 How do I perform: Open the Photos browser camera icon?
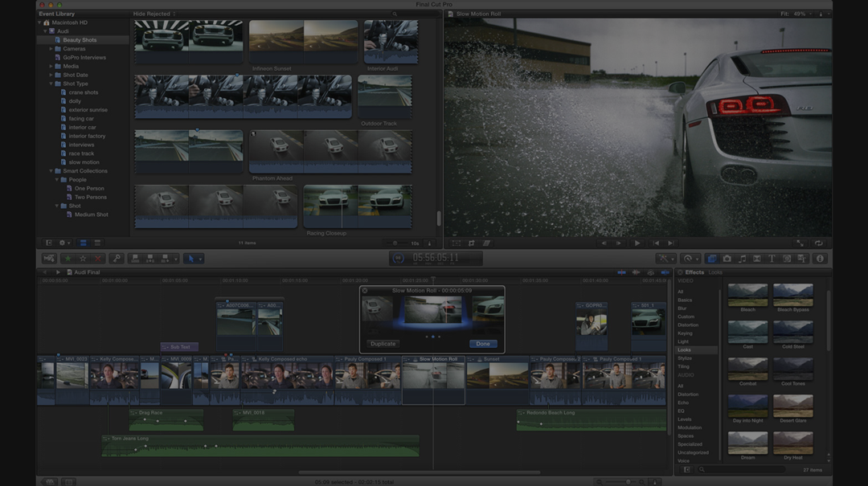[x=727, y=259]
